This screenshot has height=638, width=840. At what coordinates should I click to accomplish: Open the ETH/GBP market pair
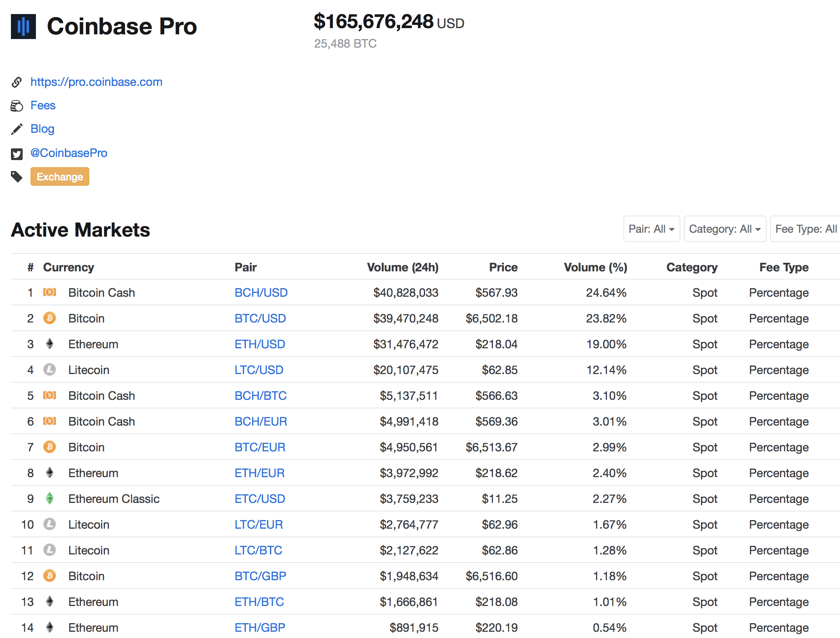tap(260, 627)
